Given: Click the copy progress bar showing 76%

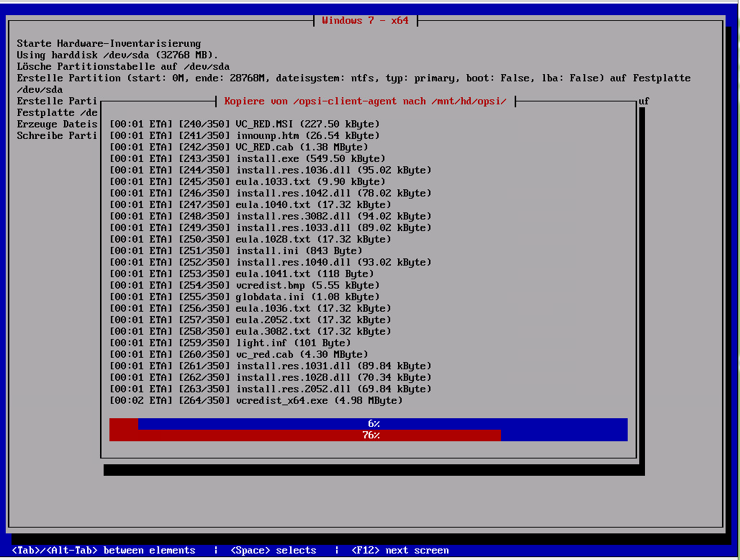Looking at the screenshot, I should click(x=368, y=435).
